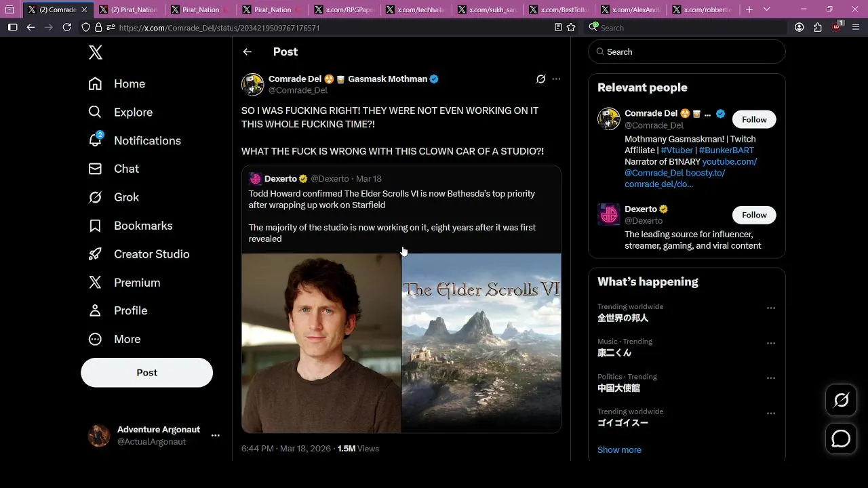Open #Vtuber hashtag link
Viewport: 868px width, 488px height.
677,150
